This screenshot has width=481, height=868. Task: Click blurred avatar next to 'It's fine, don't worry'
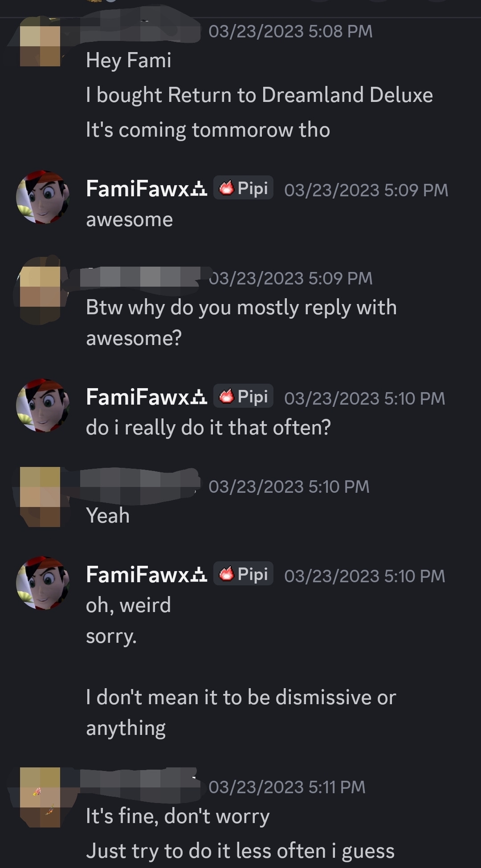(40, 797)
